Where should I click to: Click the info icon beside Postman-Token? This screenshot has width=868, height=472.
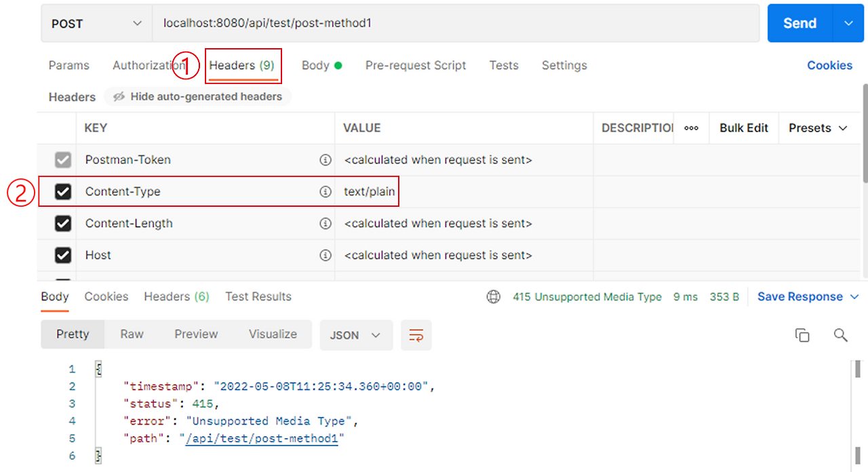(326, 159)
